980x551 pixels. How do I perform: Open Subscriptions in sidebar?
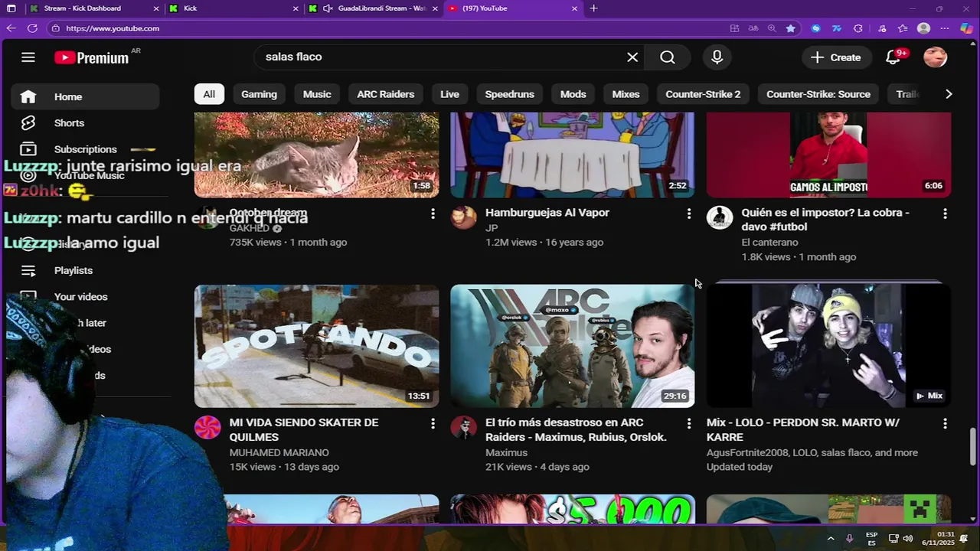pyautogui.click(x=85, y=149)
